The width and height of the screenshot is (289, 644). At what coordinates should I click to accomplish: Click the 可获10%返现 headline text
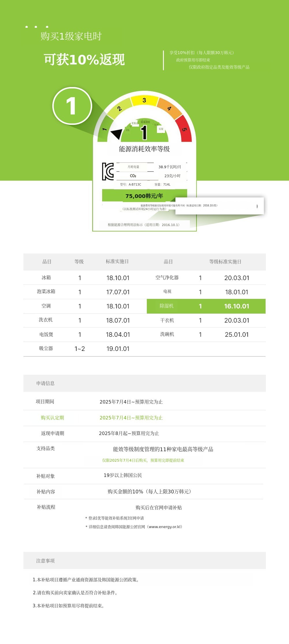84,60
